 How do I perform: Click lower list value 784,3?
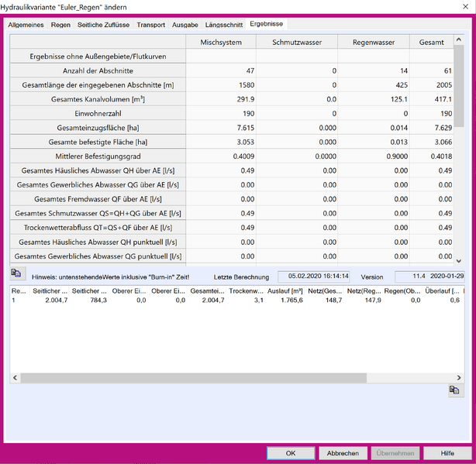tap(98, 301)
